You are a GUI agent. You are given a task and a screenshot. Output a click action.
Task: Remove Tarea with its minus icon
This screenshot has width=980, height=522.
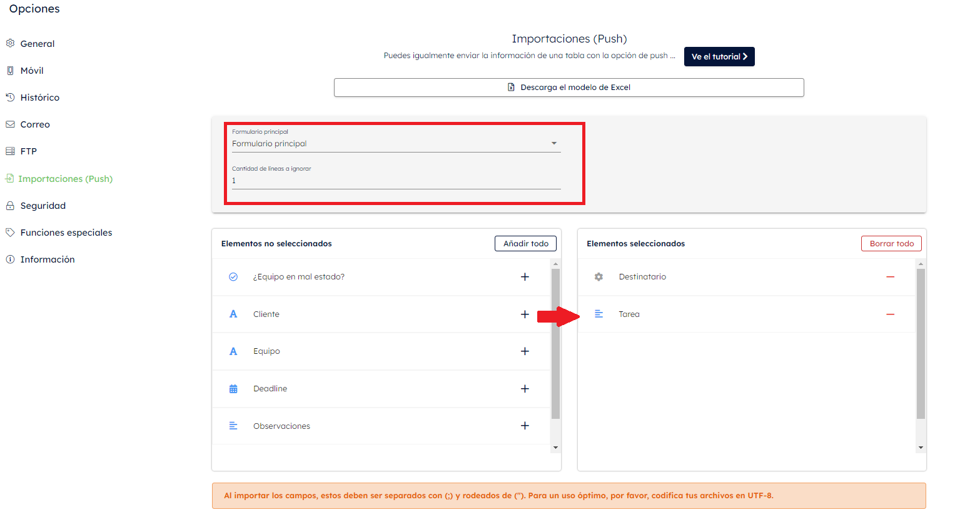[890, 314]
